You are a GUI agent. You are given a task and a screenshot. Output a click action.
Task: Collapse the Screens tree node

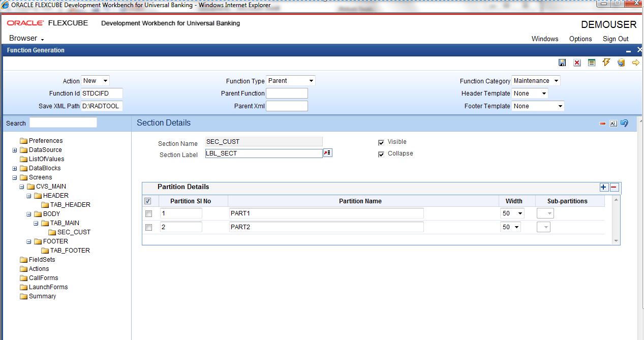[15, 178]
